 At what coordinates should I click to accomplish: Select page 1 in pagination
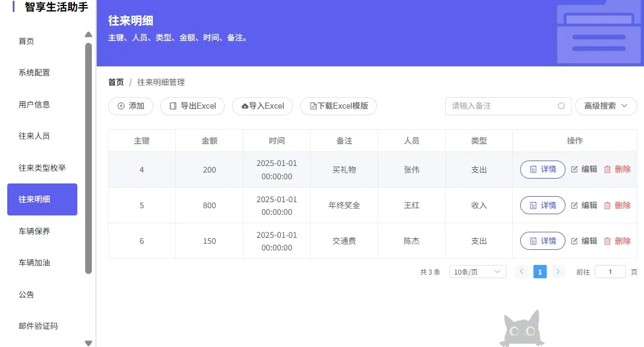click(x=539, y=272)
